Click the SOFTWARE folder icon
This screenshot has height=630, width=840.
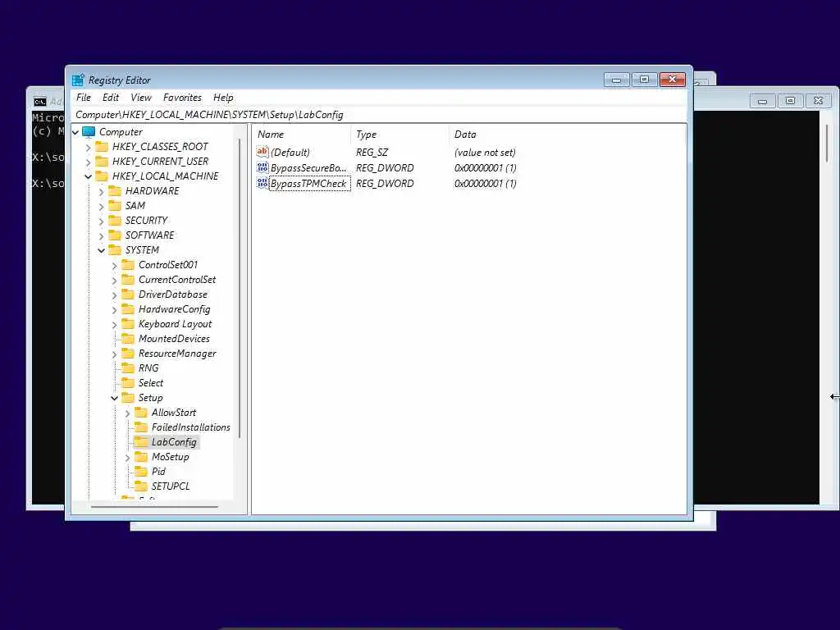[115, 235]
